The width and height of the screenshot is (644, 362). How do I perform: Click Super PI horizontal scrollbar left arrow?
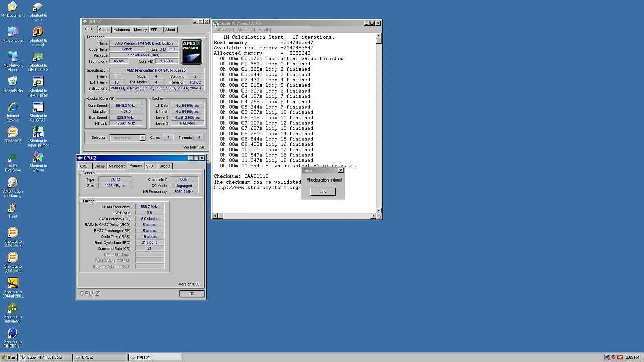[215, 216]
